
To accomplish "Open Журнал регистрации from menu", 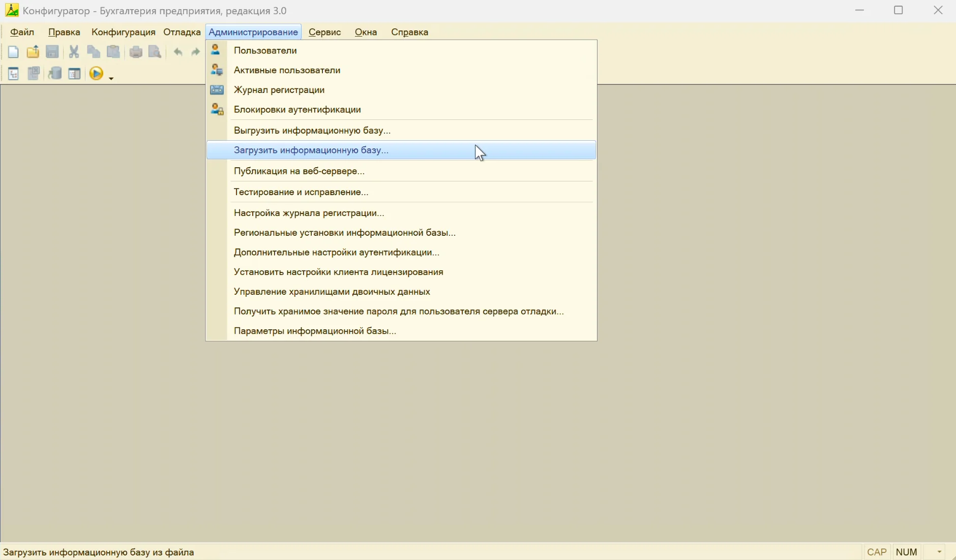I will 401,90.
